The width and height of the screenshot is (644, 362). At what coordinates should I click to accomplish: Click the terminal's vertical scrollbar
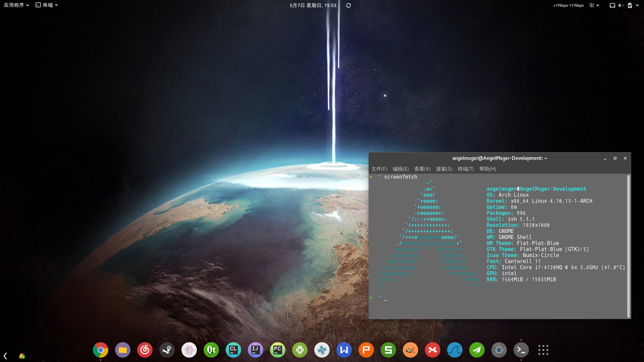[x=628, y=246]
